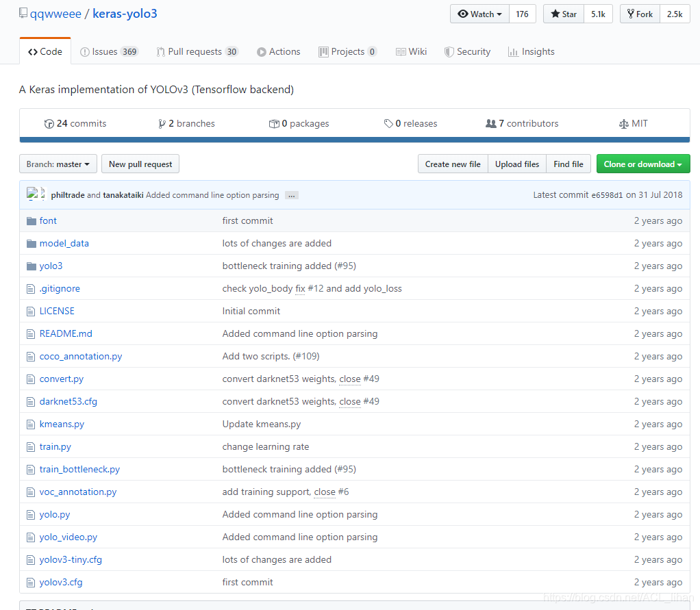
Task: Open the Insights tab
Action: click(532, 52)
